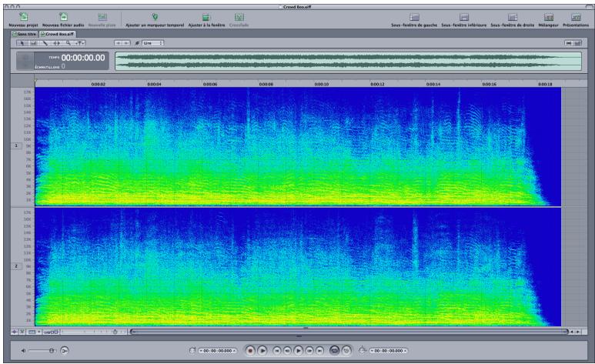Open the Lire automation mode dropdown
This screenshot has width=595, height=364.
click(153, 43)
